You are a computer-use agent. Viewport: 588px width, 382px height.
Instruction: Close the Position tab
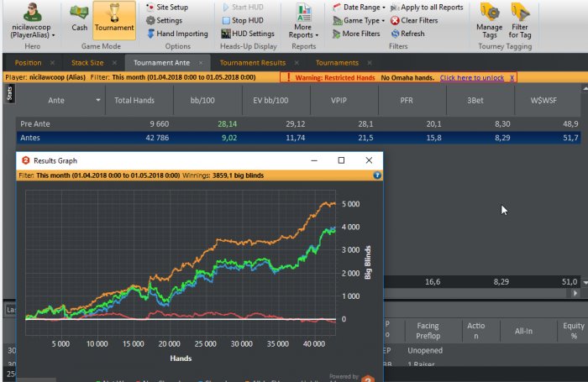[x=52, y=63]
